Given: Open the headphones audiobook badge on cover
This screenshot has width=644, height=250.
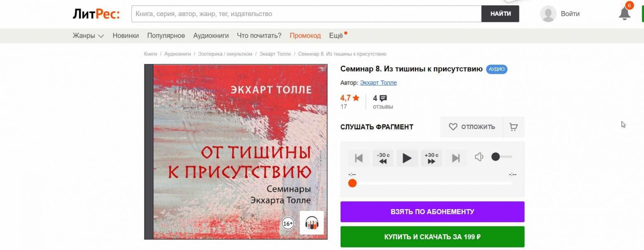Looking at the screenshot, I should click(x=312, y=223).
